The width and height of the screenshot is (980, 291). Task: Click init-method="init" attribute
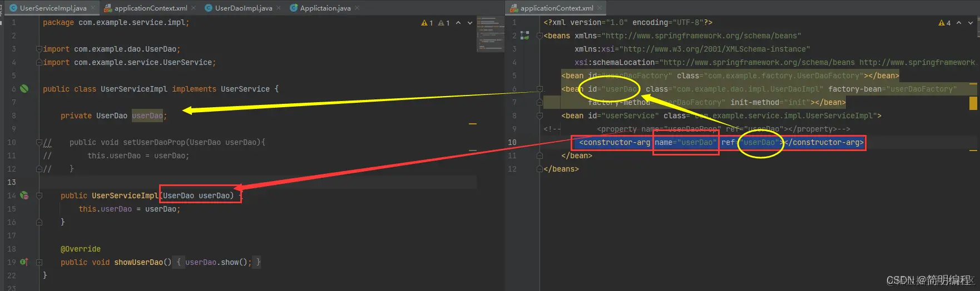pyautogui.click(x=770, y=102)
